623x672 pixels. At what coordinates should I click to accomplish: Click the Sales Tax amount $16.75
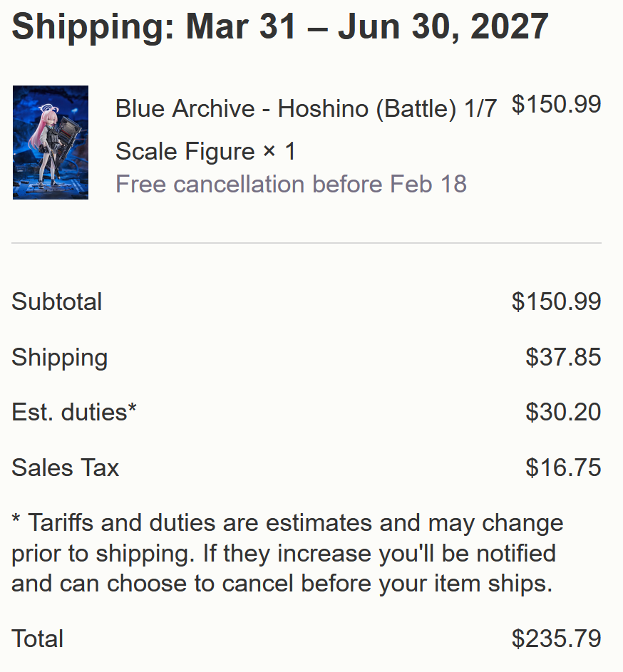coord(563,467)
